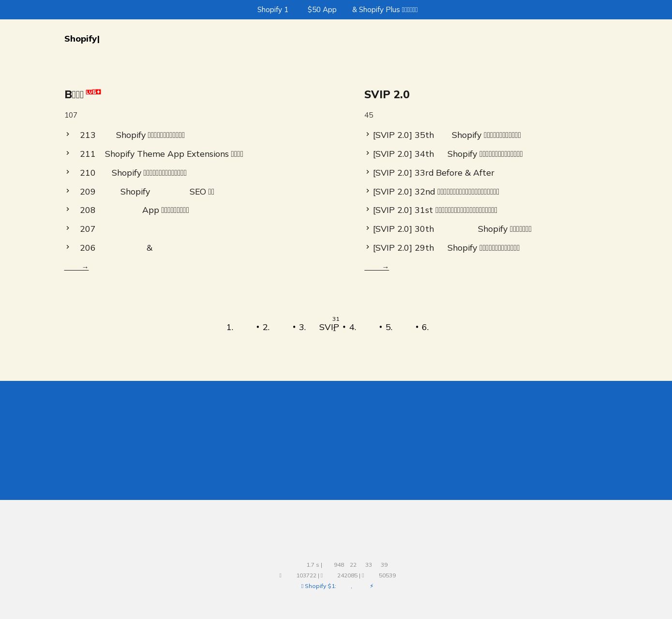Screen dimensions: 672x619
Task: Click view-more arrow link under SVIP list
Action: (x=376, y=267)
